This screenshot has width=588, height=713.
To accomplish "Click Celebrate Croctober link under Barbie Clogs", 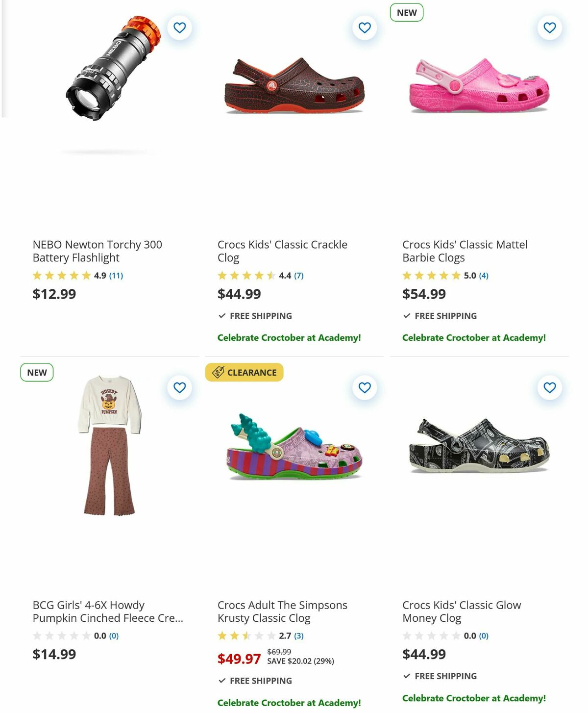I will tap(474, 337).
